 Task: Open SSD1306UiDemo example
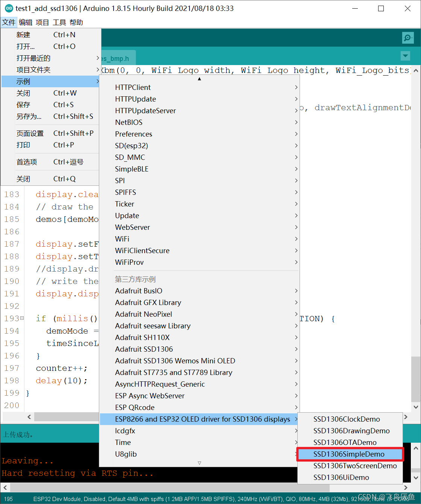tap(350, 477)
